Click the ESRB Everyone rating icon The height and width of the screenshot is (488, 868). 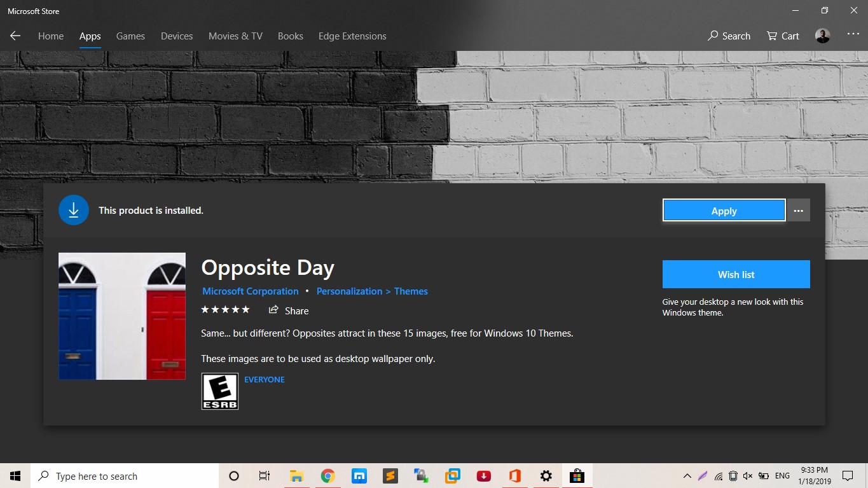click(x=219, y=391)
